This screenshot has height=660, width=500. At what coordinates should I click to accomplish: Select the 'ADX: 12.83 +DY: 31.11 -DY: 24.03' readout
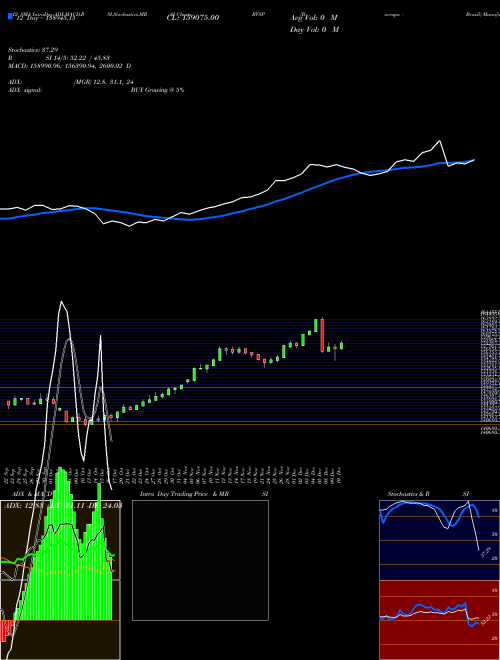tap(63, 505)
